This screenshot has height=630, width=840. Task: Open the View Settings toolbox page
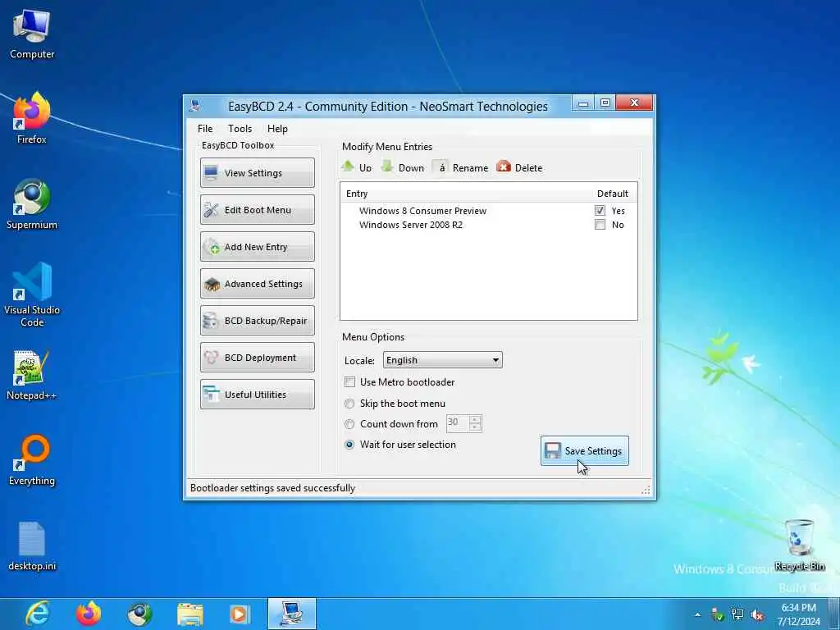[257, 172]
